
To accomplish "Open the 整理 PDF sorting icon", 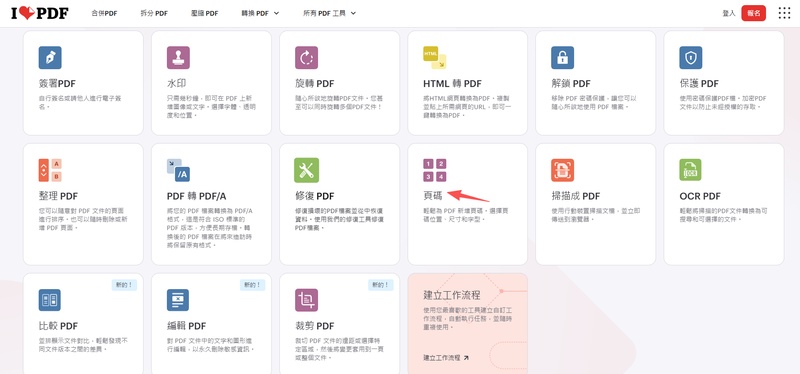I will click(50, 170).
